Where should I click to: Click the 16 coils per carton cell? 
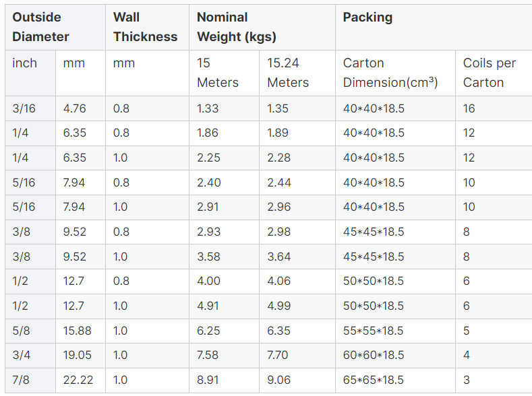pos(469,108)
